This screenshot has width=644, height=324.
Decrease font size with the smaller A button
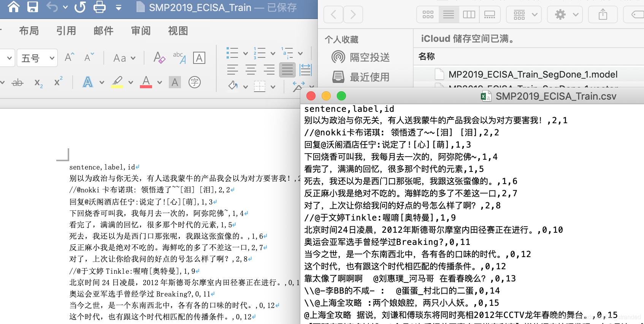point(89,57)
